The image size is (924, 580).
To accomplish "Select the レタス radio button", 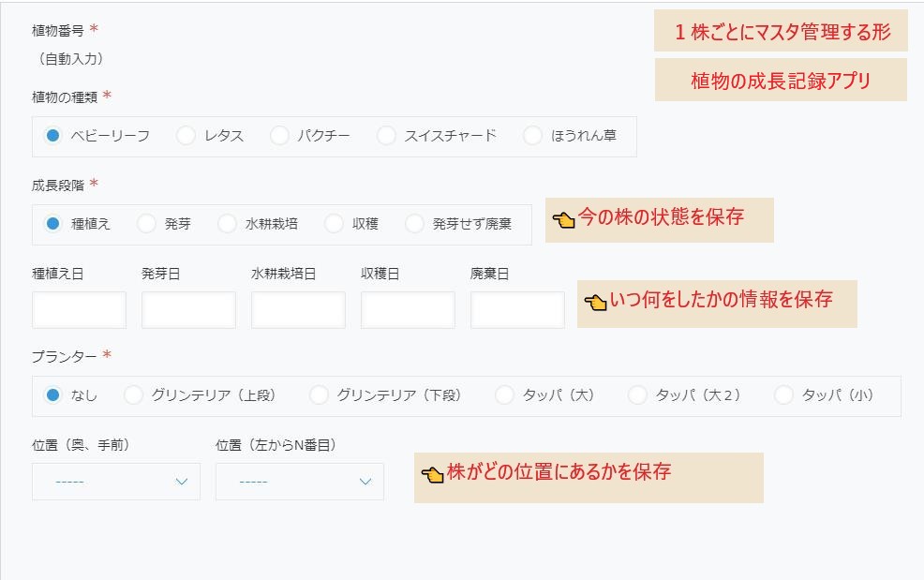I will [x=186, y=136].
